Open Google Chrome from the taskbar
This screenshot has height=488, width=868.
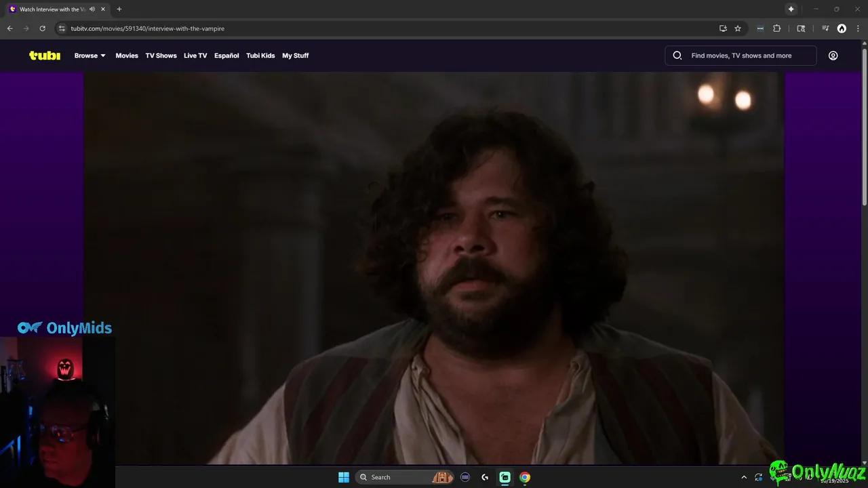click(x=525, y=477)
